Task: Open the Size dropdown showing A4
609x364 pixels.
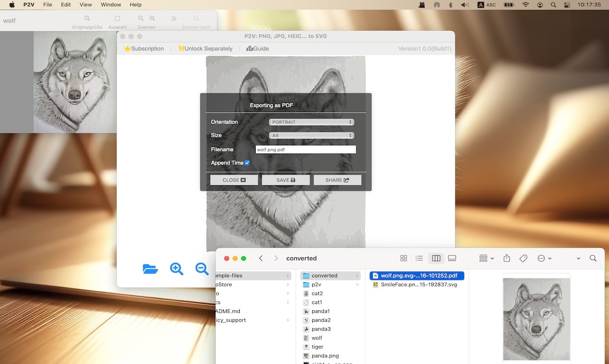Action: point(311,135)
